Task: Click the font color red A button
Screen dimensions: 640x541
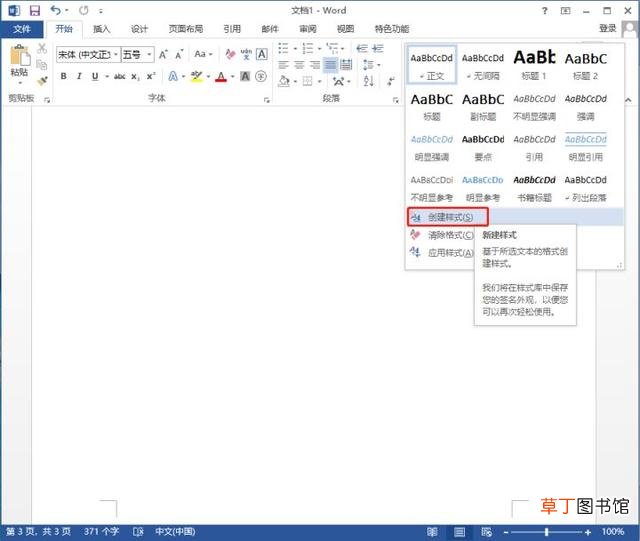Action: [x=221, y=76]
